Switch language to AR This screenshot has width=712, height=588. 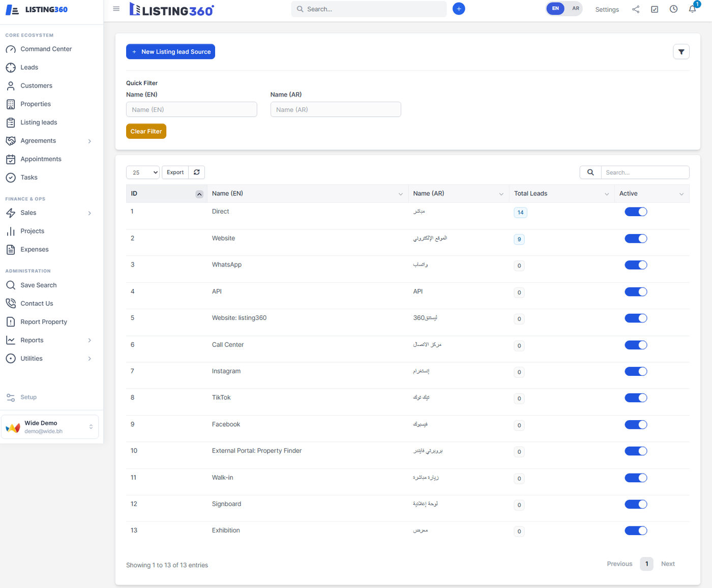[x=575, y=9]
